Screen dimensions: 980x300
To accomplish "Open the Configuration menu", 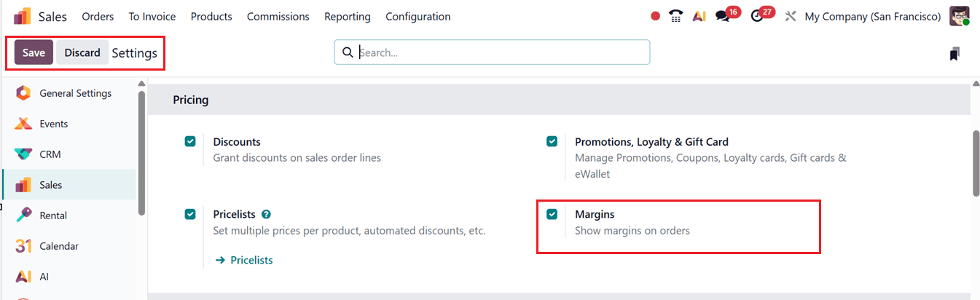I will [418, 16].
